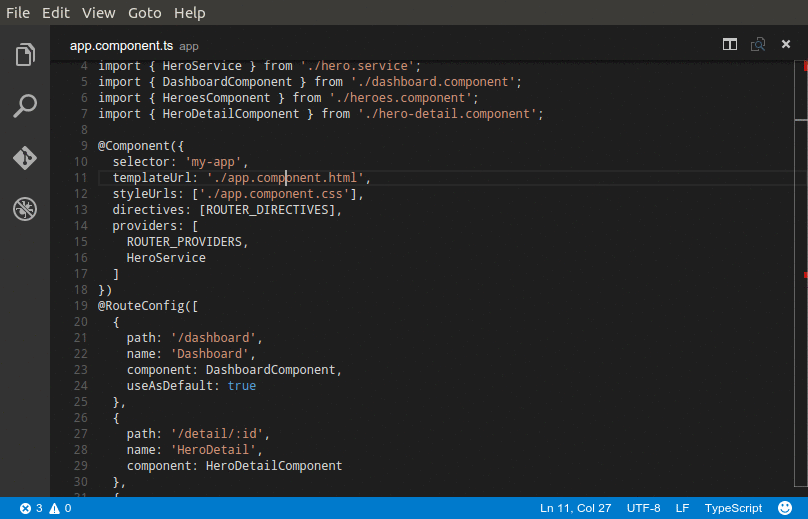This screenshot has height=519, width=808.
Task: Click '/dashboard' path string
Action: 213,338
